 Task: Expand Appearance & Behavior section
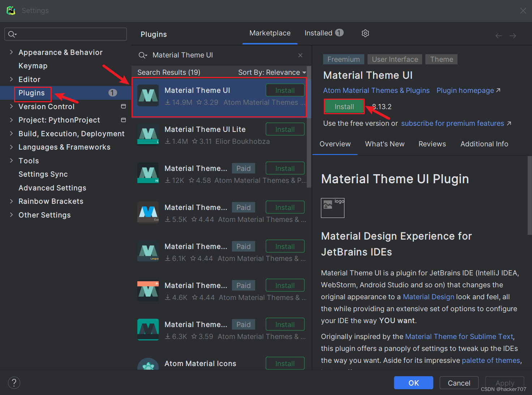(x=11, y=52)
